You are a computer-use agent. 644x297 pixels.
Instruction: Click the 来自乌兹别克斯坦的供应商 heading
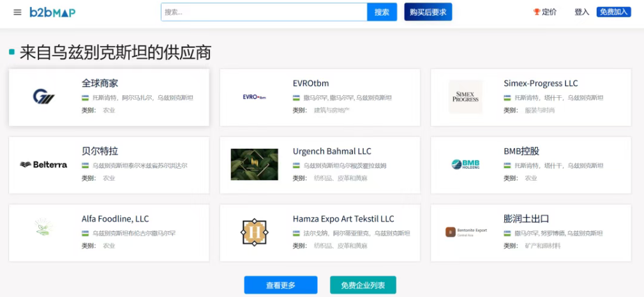pyautogui.click(x=116, y=53)
